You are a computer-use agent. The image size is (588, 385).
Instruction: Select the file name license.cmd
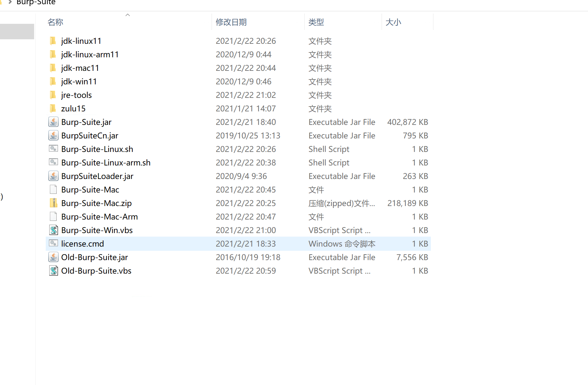82,244
